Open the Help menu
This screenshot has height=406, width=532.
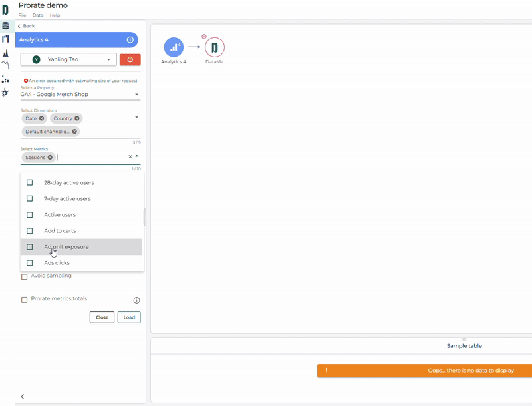click(x=55, y=15)
